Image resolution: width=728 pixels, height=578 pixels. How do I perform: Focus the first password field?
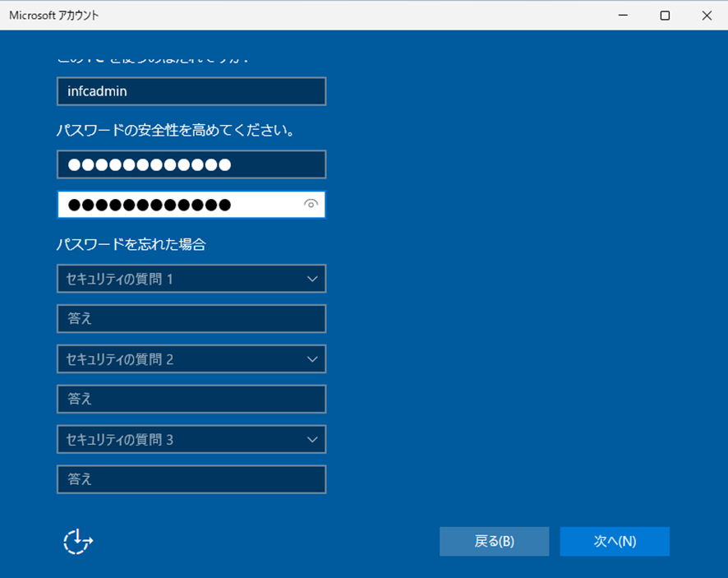[191, 164]
